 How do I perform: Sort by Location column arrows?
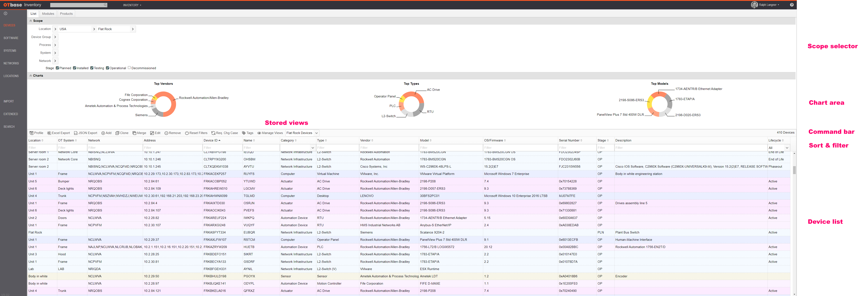click(x=43, y=141)
